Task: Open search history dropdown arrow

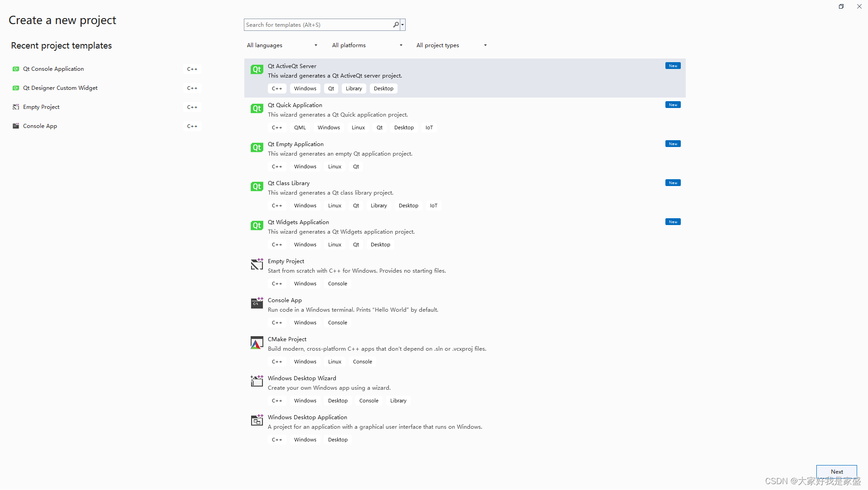Action: pos(402,24)
